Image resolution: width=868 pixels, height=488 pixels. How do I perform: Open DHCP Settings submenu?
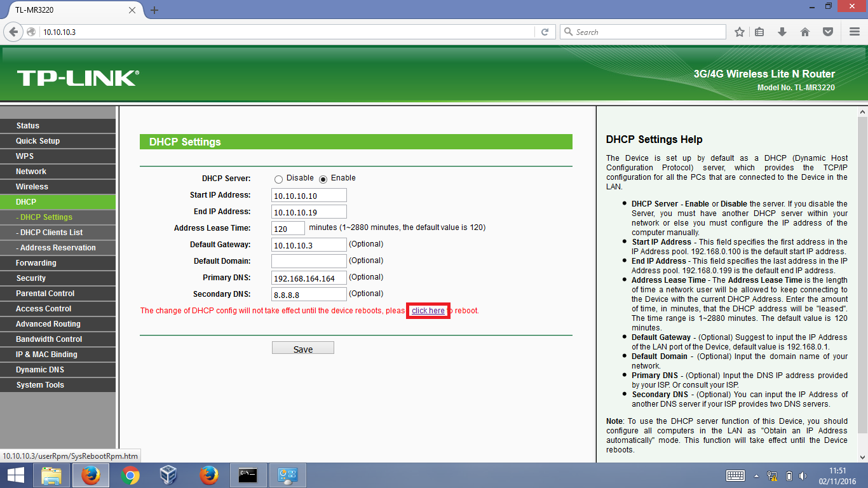(x=58, y=217)
